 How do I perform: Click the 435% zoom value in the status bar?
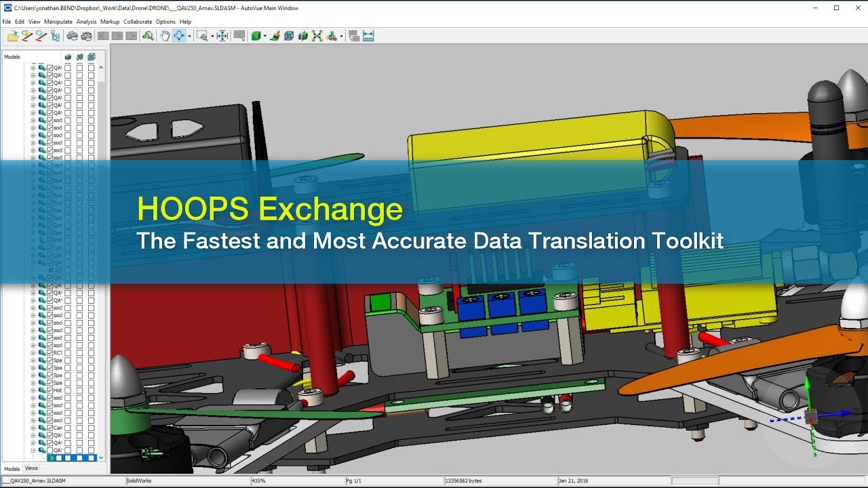tap(258, 481)
